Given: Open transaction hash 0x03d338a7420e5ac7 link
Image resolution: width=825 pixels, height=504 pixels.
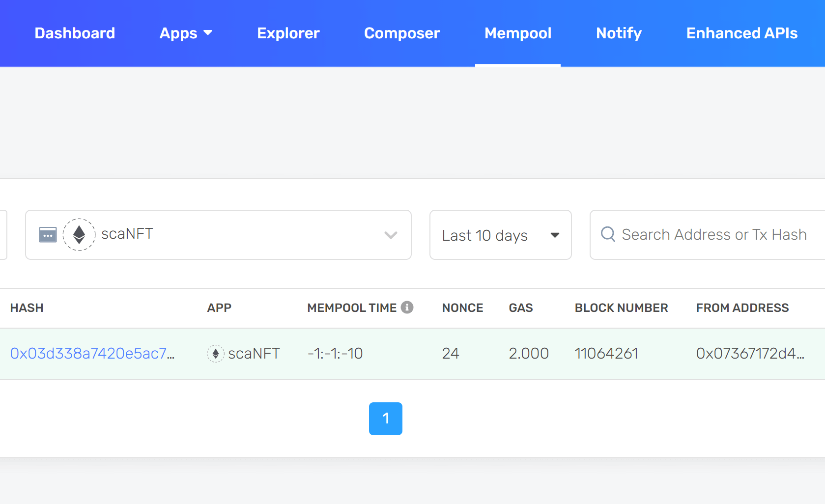Looking at the screenshot, I should (92, 354).
